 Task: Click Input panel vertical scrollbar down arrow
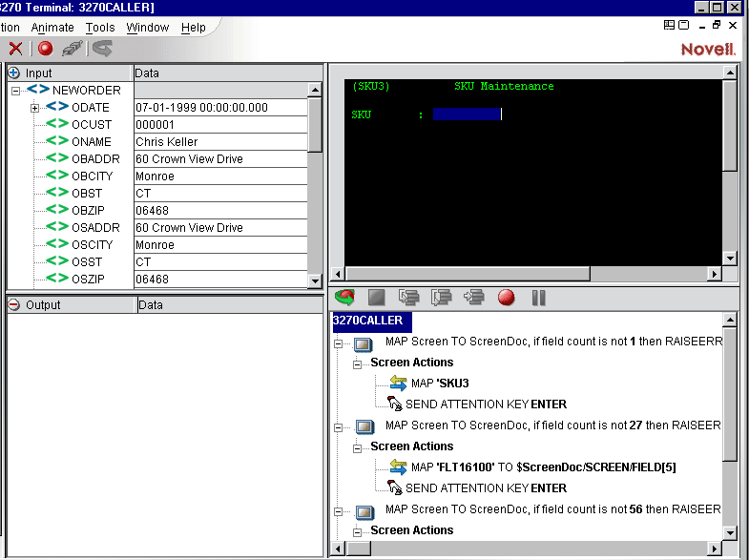coord(315,280)
